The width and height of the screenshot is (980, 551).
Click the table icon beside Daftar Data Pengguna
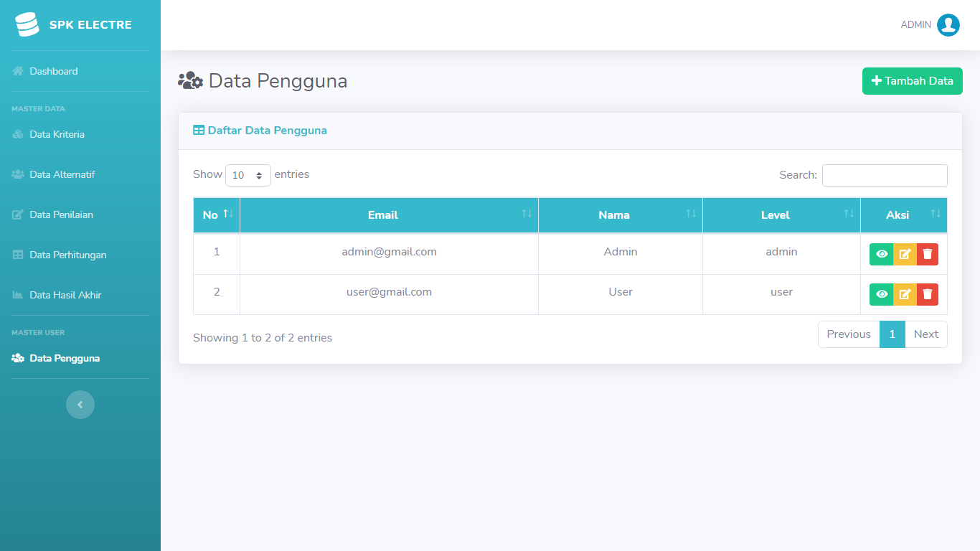(x=199, y=131)
